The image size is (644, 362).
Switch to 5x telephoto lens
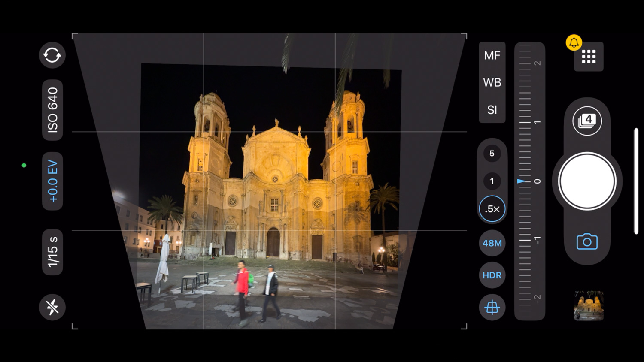492,154
